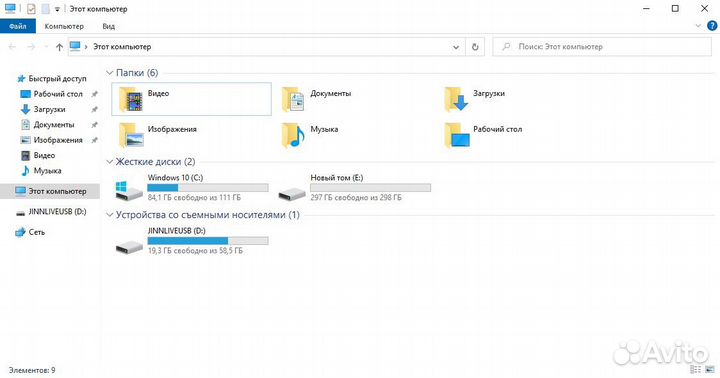This screenshot has width=720, height=378.
Task: Unpin Рабочий стол via its pin icon
Action: pos(94,94)
